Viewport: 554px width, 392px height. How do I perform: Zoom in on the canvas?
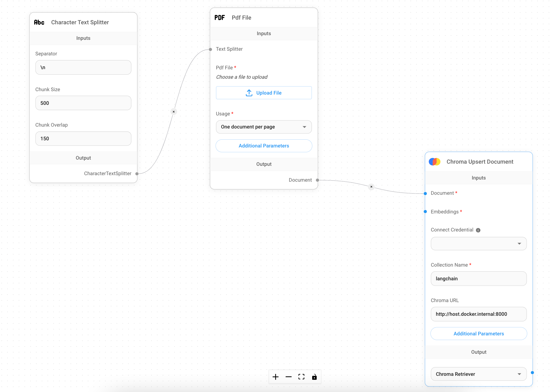tap(275, 377)
